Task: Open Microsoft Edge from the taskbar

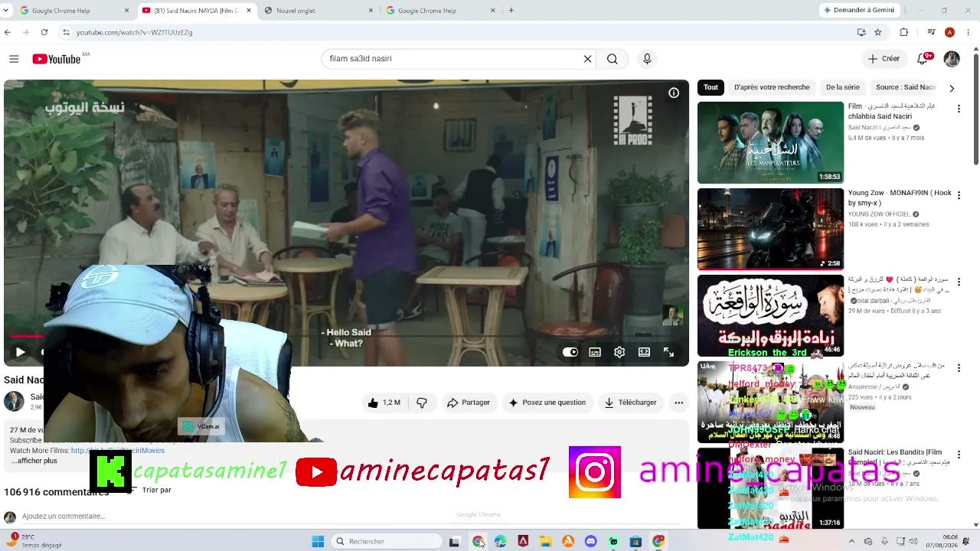Action: point(501,541)
